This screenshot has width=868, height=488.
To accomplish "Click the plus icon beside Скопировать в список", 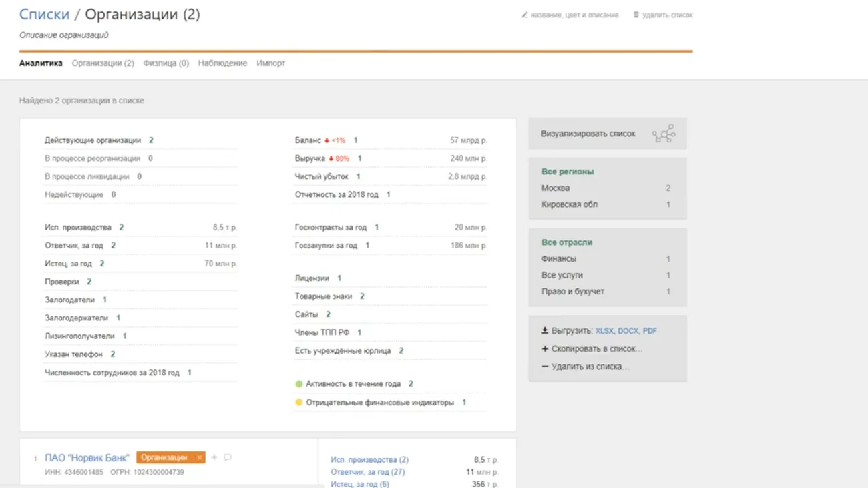I will coord(545,348).
